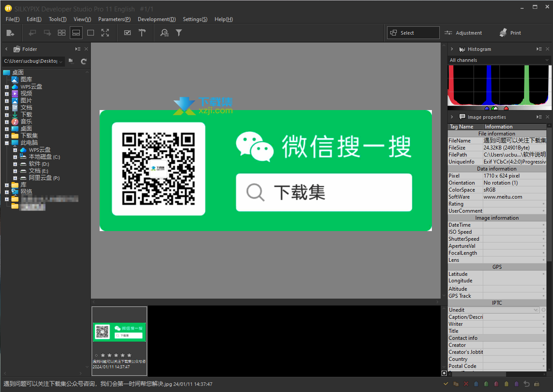Open Image properties panel options menu
The width and height of the screenshot is (553, 392).
pyautogui.click(x=539, y=117)
